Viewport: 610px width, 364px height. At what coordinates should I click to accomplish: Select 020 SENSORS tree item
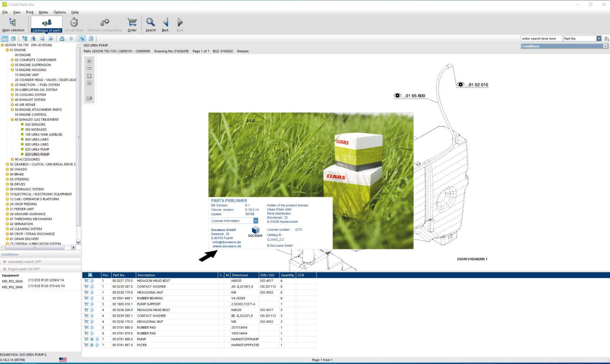(35, 125)
